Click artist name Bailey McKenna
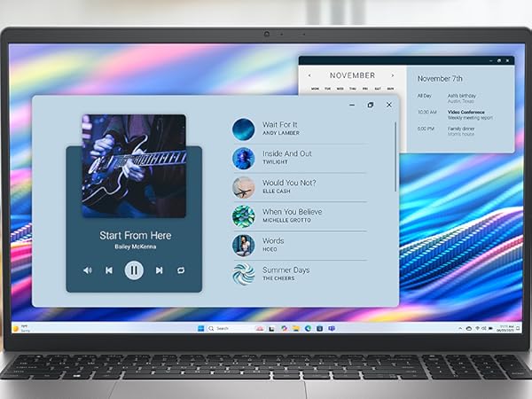This screenshot has width=532, height=399. (x=136, y=246)
